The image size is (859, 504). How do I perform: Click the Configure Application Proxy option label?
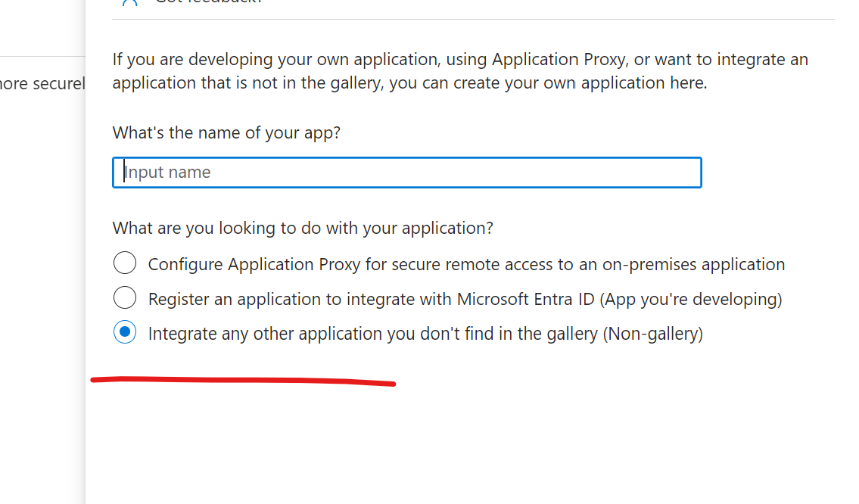click(x=466, y=264)
